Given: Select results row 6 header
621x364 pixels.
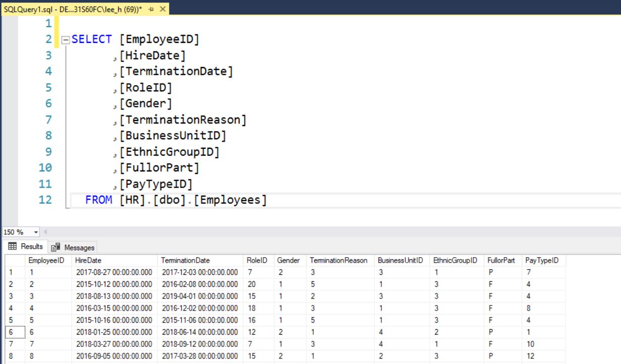Looking at the screenshot, I should [15, 332].
